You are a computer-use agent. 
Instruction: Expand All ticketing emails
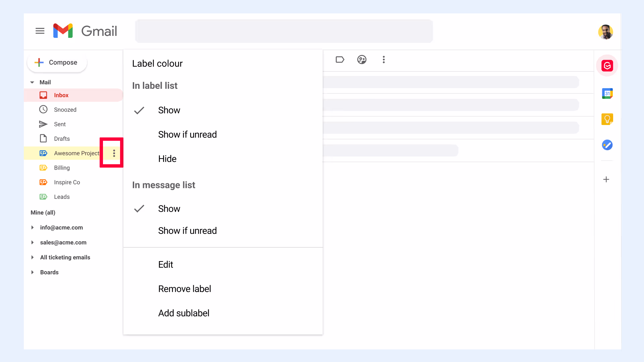[33, 257]
